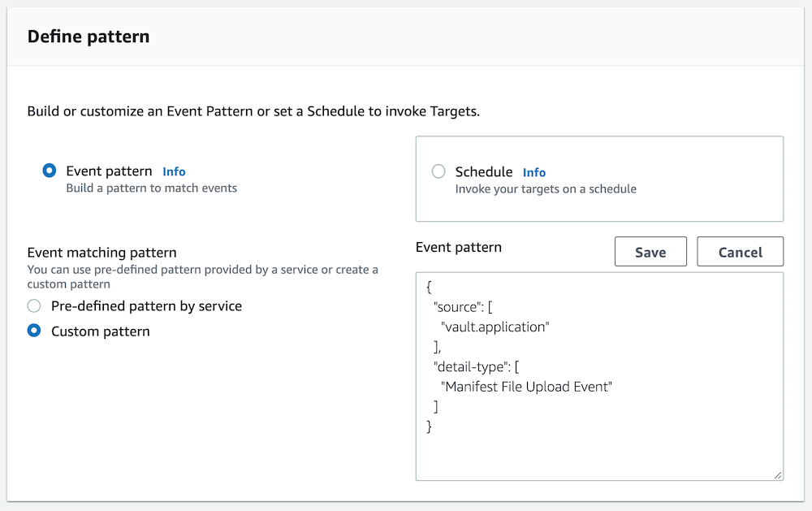Open Info link beside Event pattern option
The height and width of the screenshot is (511, 812).
click(x=174, y=171)
